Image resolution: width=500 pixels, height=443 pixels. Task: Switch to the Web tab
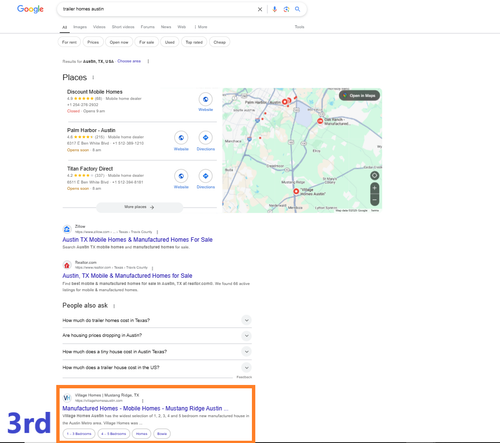pos(182,27)
